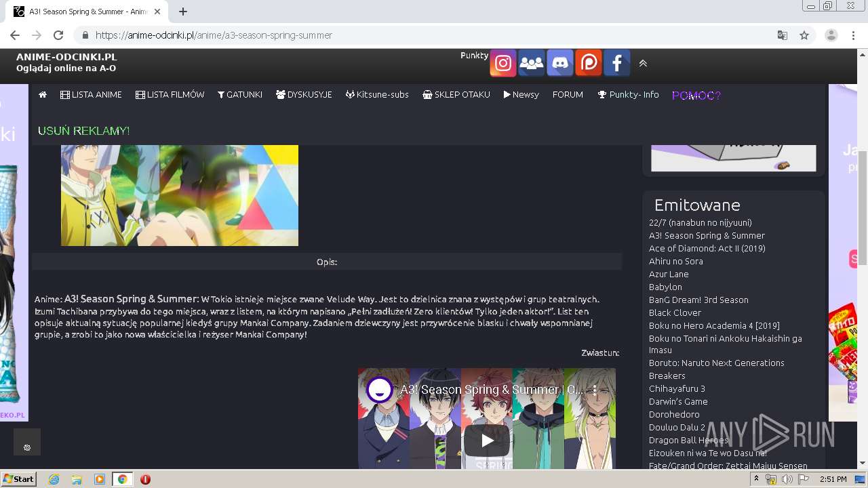The image size is (868, 488).
Task: Open Punkty- Info menu item
Action: (628, 95)
